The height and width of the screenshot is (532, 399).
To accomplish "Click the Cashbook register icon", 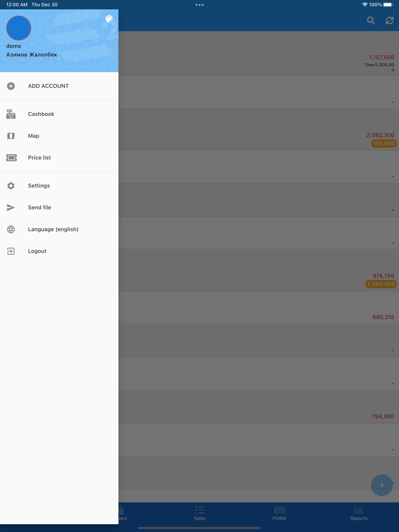I will (x=11, y=114).
